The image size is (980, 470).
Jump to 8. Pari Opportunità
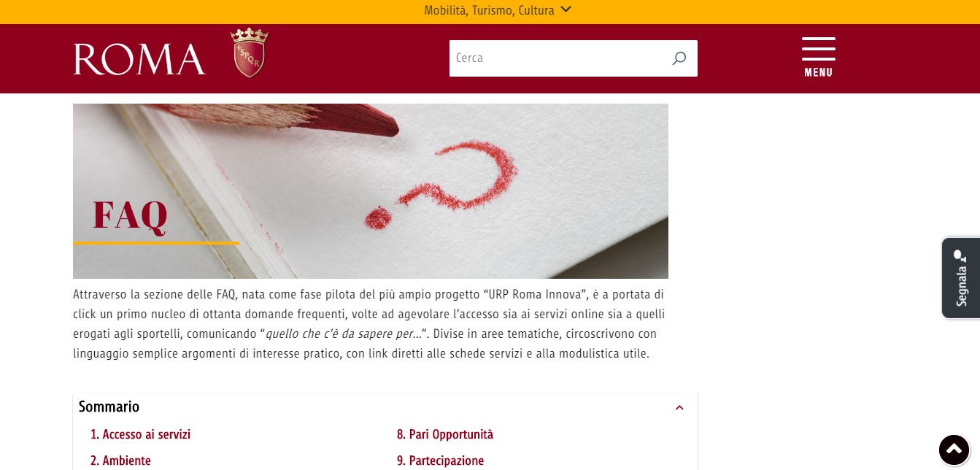445,435
